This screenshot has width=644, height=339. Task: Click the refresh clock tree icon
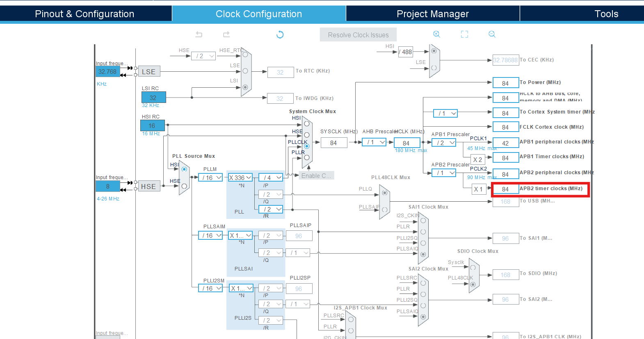[x=280, y=34]
